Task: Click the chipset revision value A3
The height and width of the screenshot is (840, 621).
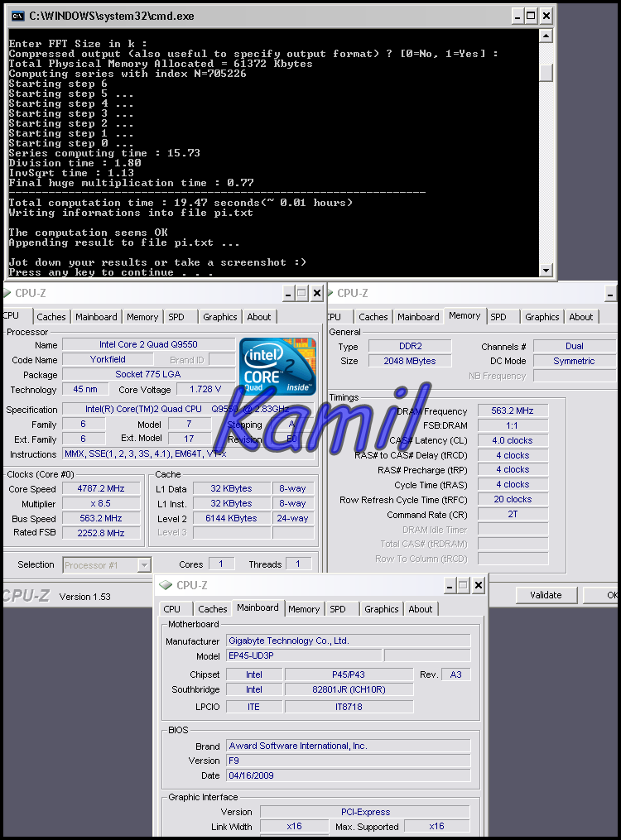Action: tap(456, 674)
